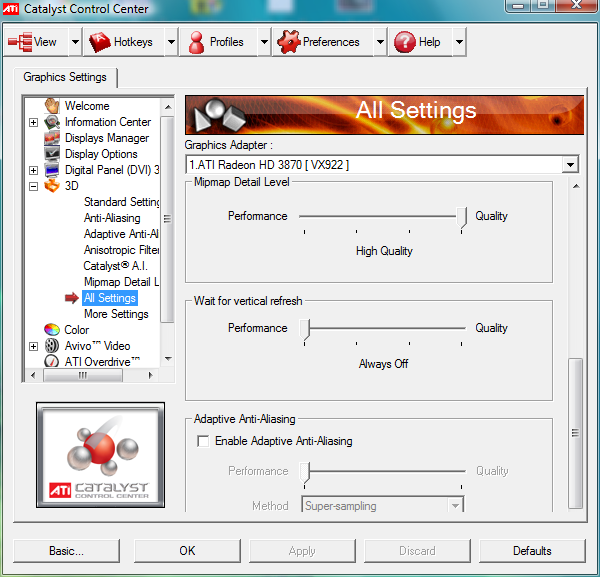Click the Defaults button
The width and height of the screenshot is (600, 577).
click(532, 551)
